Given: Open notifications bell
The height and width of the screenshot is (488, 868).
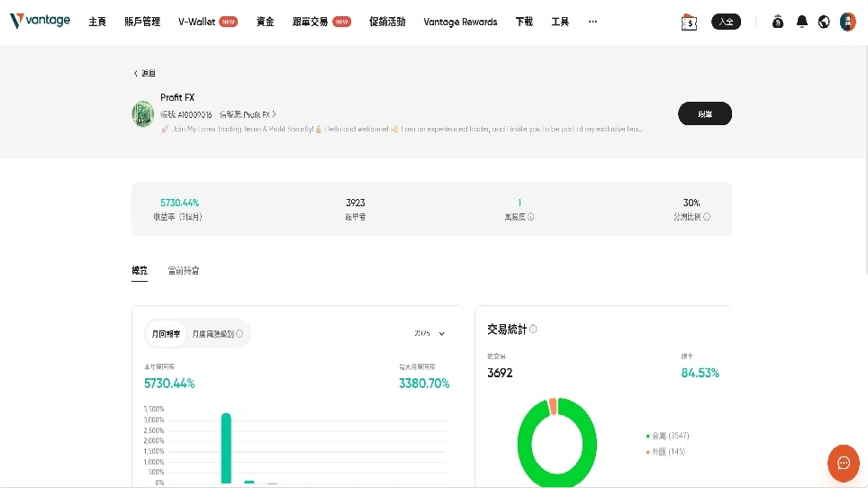Looking at the screenshot, I should click(x=801, y=22).
